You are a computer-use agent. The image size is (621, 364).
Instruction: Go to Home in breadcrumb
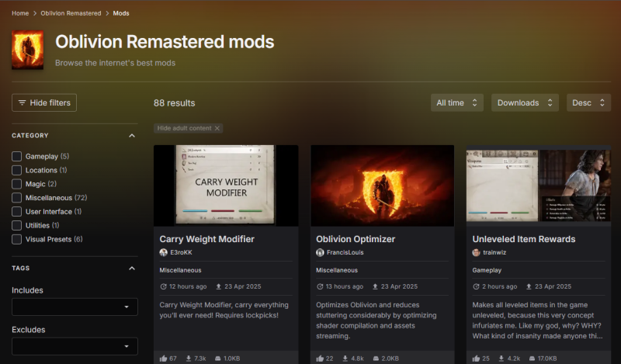[x=21, y=13]
